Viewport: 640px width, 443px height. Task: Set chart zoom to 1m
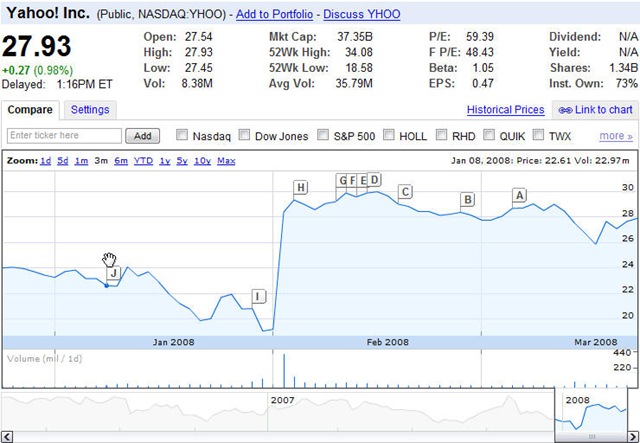click(x=81, y=161)
